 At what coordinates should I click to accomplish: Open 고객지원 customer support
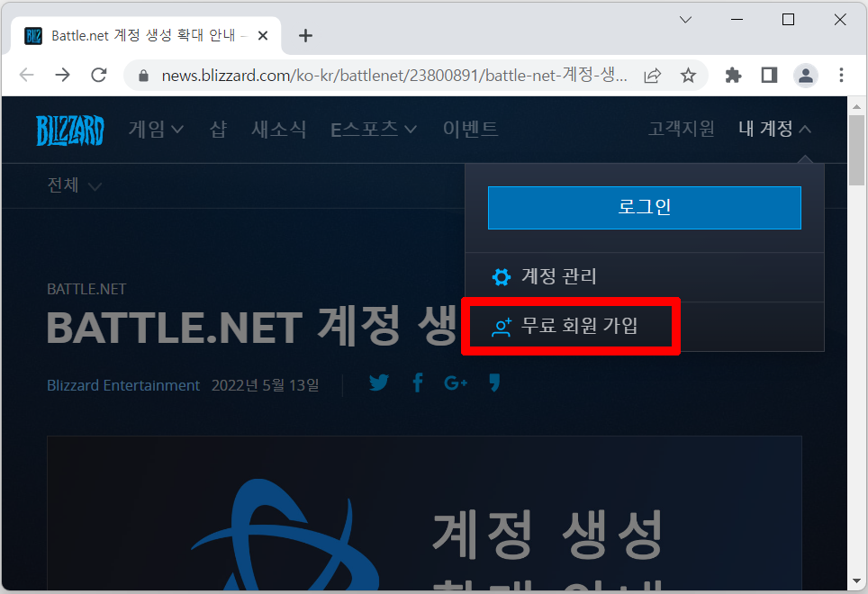(x=682, y=129)
